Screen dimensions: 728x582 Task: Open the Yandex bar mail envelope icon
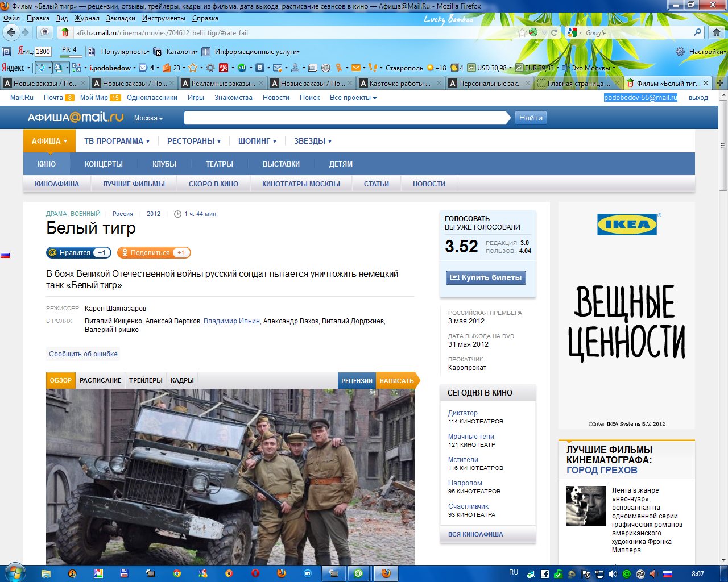pyautogui.click(x=143, y=68)
